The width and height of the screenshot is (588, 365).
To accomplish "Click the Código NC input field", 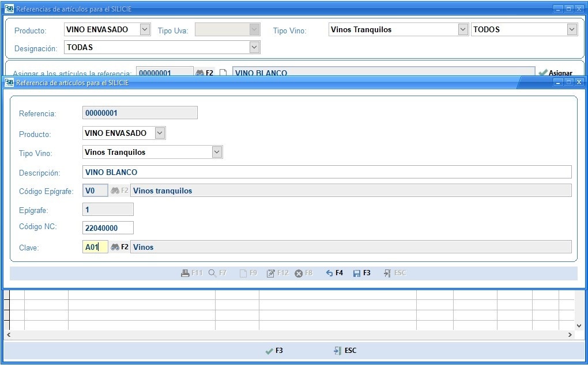I will click(108, 228).
